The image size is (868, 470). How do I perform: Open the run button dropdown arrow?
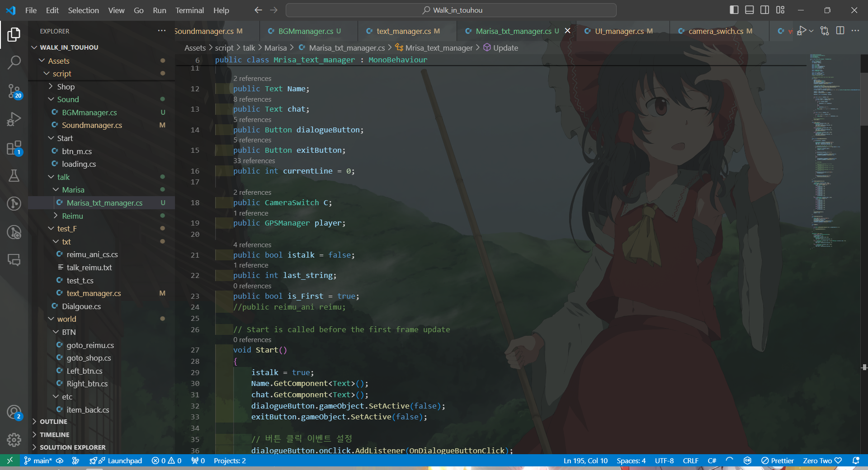click(x=811, y=31)
